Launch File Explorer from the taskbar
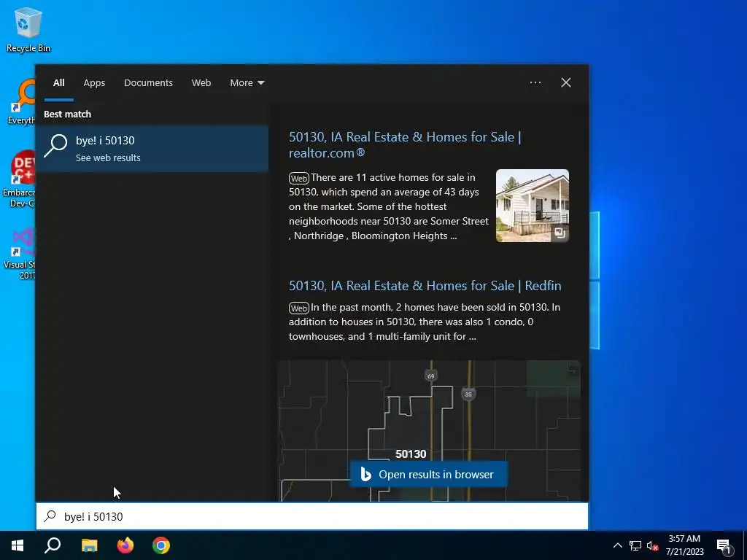The width and height of the screenshot is (747, 560). click(89, 545)
